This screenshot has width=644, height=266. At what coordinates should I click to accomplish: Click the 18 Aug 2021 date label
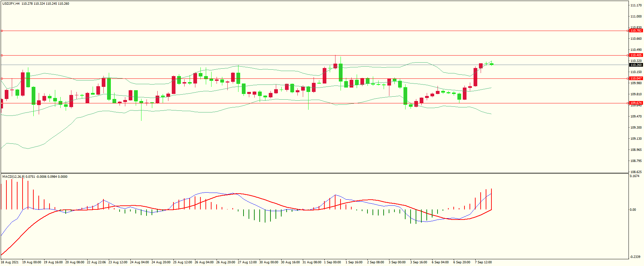point(10,262)
